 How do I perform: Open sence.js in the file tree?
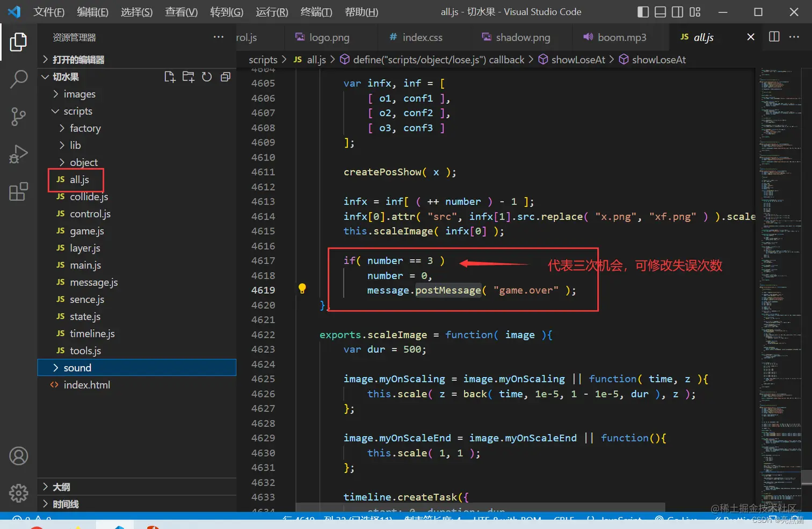[x=137, y=299]
